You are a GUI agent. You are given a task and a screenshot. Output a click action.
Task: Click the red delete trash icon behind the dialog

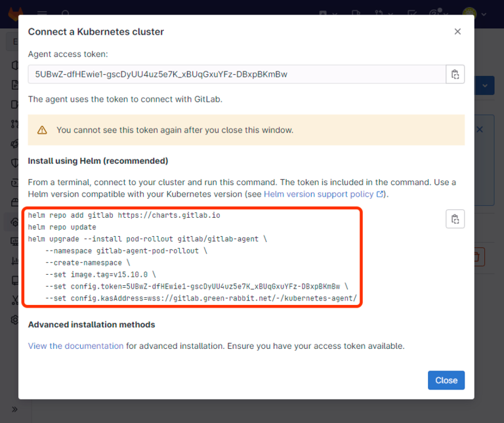pos(479,256)
